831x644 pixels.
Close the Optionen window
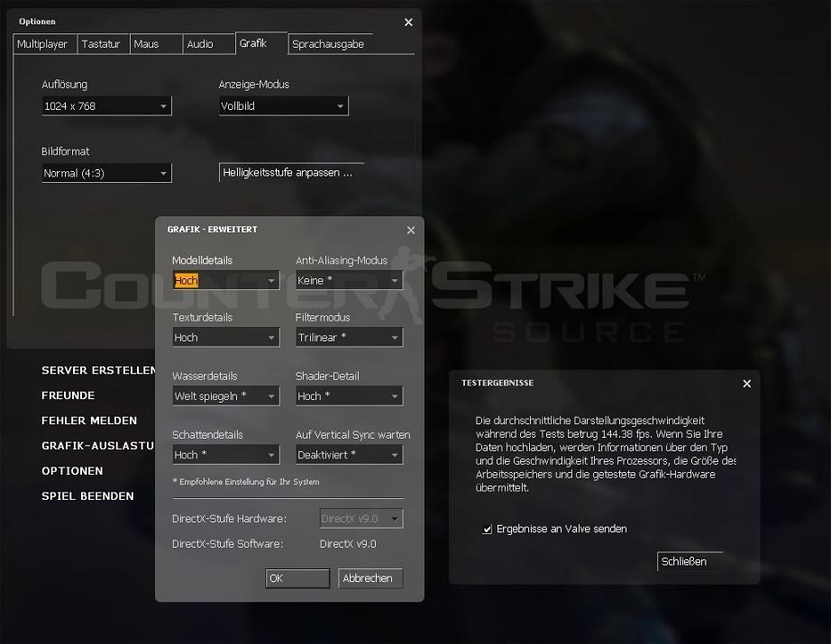(x=408, y=23)
